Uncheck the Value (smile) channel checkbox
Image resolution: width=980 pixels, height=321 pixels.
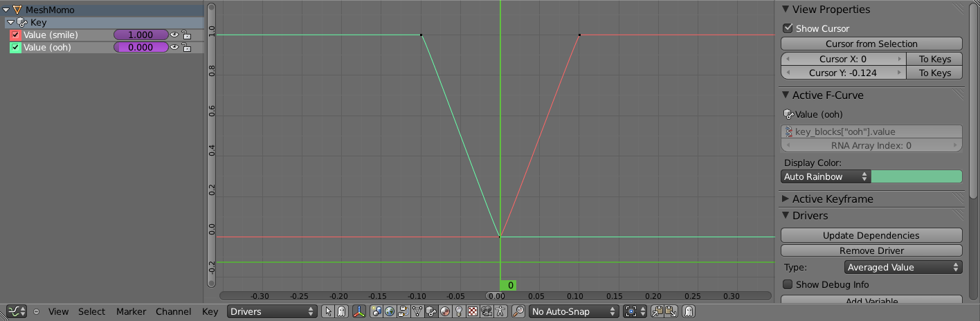coord(15,35)
